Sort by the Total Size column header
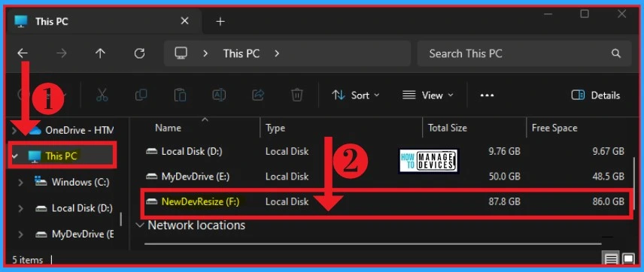 coord(448,128)
